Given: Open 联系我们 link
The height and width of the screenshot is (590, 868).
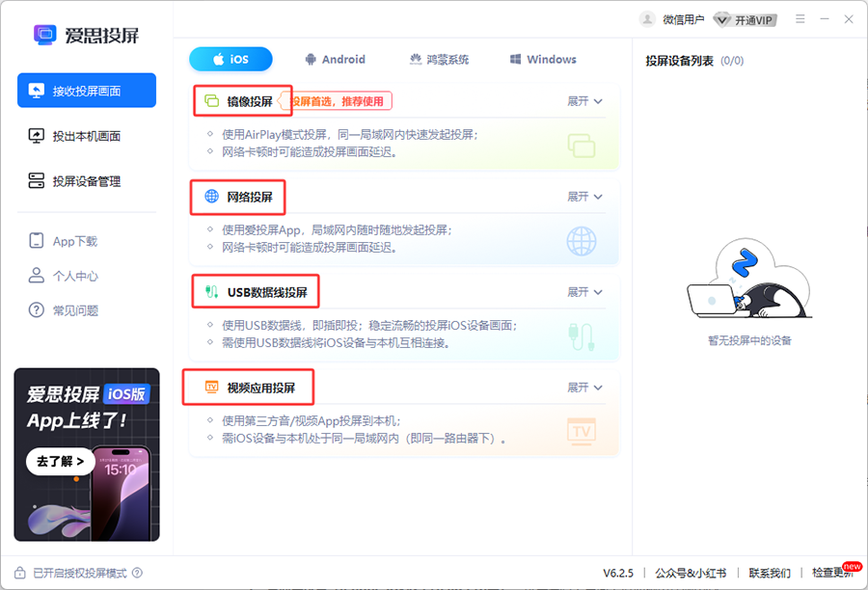Looking at the screenshot, I should point(770,574).
